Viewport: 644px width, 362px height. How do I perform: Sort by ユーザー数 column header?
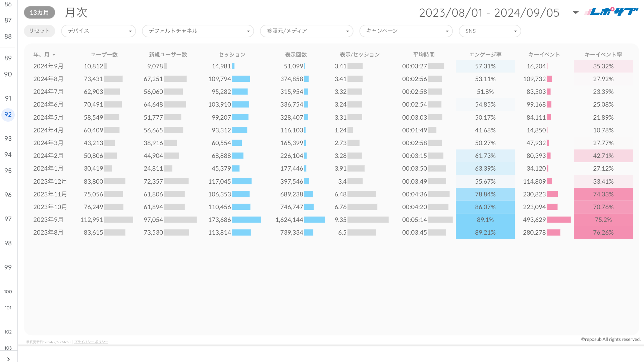tap(104, 55)
